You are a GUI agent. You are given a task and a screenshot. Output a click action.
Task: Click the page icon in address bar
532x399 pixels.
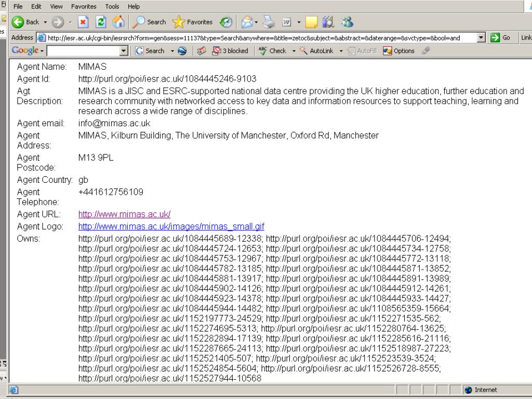tap(41, 37)
